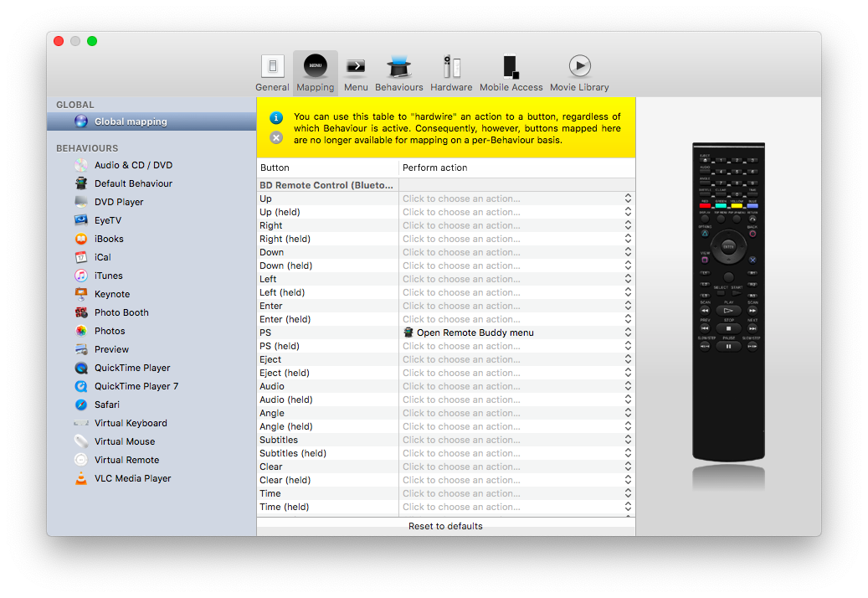The width and height of the screenshot is (868, 598).
Task: Click the iBooks icon
Action: 81,239
